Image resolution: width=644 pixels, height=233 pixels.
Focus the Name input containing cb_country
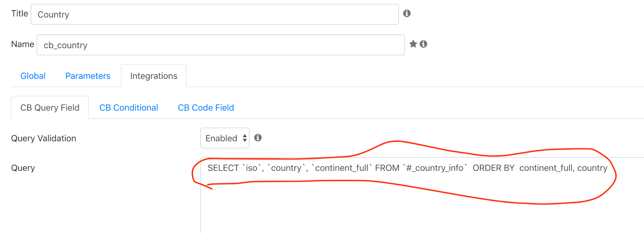(221, 45)
